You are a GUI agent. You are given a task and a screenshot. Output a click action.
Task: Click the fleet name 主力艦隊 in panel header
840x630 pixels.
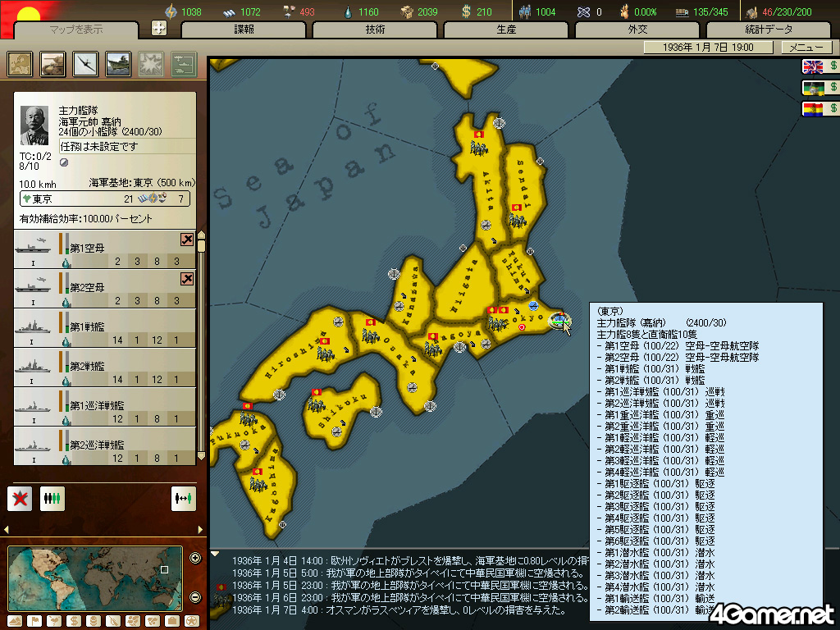pyautogui.click(x=78, y=111)
